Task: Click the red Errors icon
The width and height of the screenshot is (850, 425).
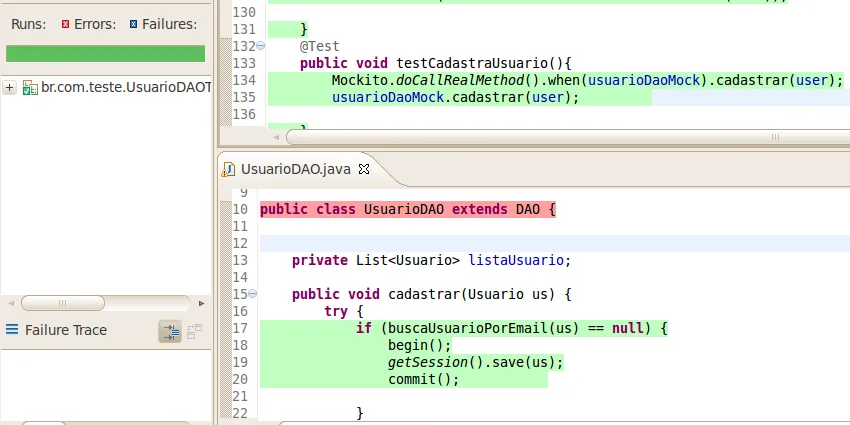Action: (x=65, y=23)
